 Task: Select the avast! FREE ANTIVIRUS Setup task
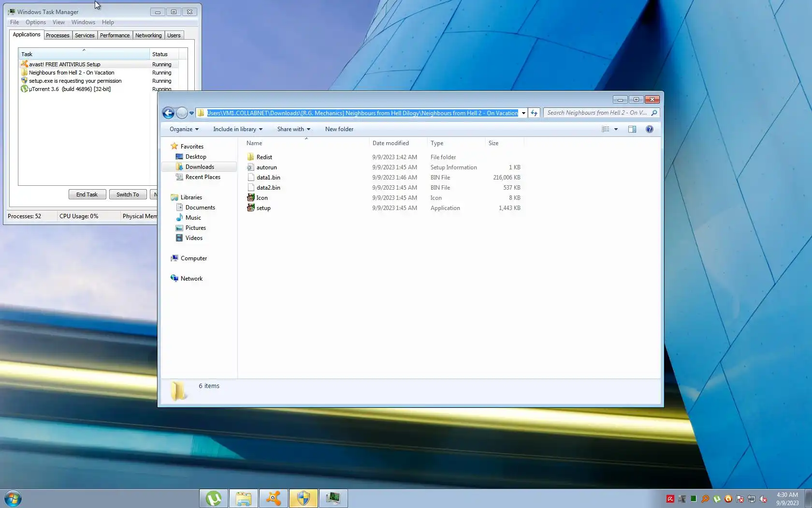coord(99,64)
